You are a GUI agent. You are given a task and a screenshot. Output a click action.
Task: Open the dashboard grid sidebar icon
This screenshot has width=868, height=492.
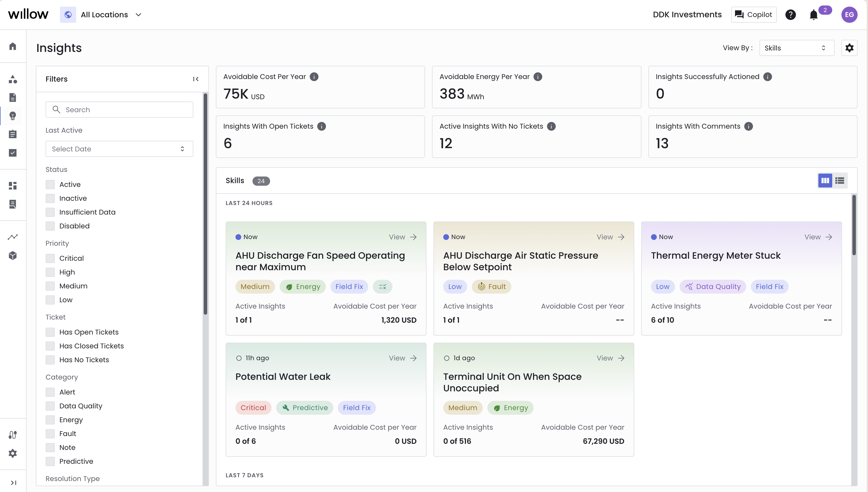pos(13,185)
